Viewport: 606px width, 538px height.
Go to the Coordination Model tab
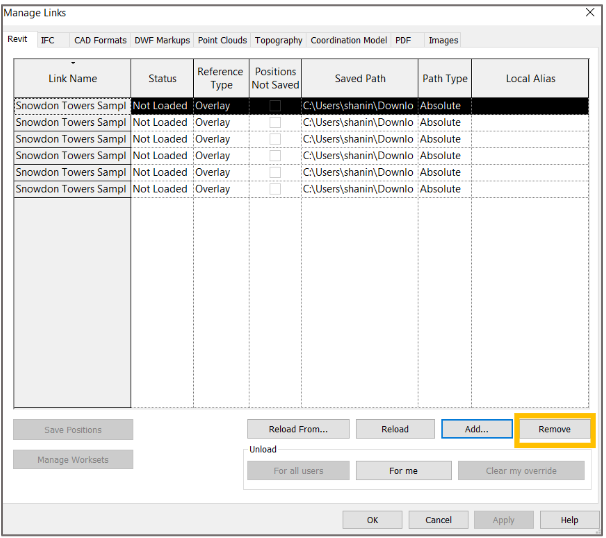click(x=348, y=40)
